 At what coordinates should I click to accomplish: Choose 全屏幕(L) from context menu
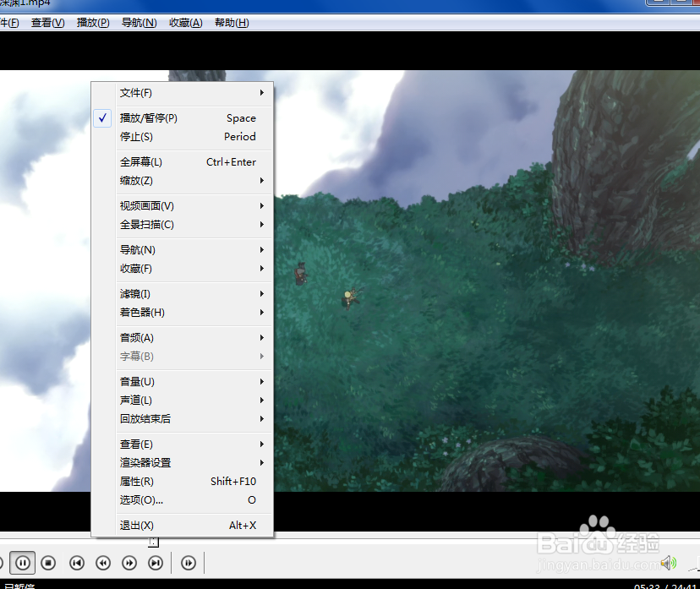(182, 162)
